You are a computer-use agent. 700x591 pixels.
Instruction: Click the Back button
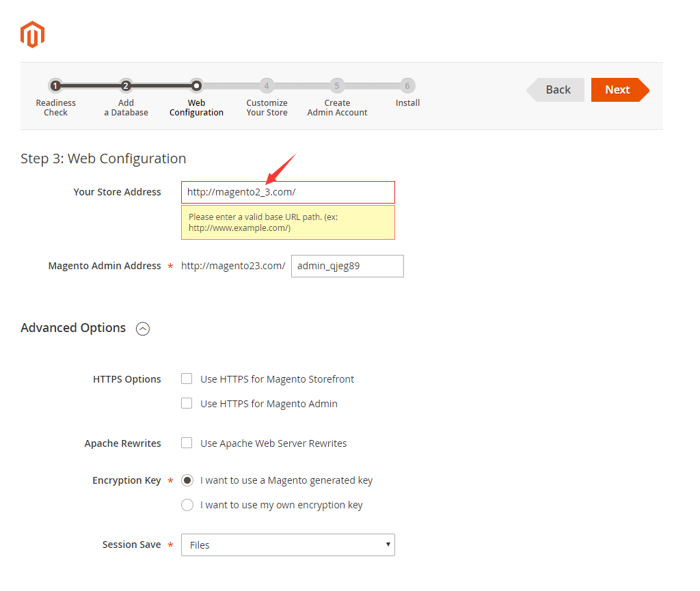tap(556, 90)
